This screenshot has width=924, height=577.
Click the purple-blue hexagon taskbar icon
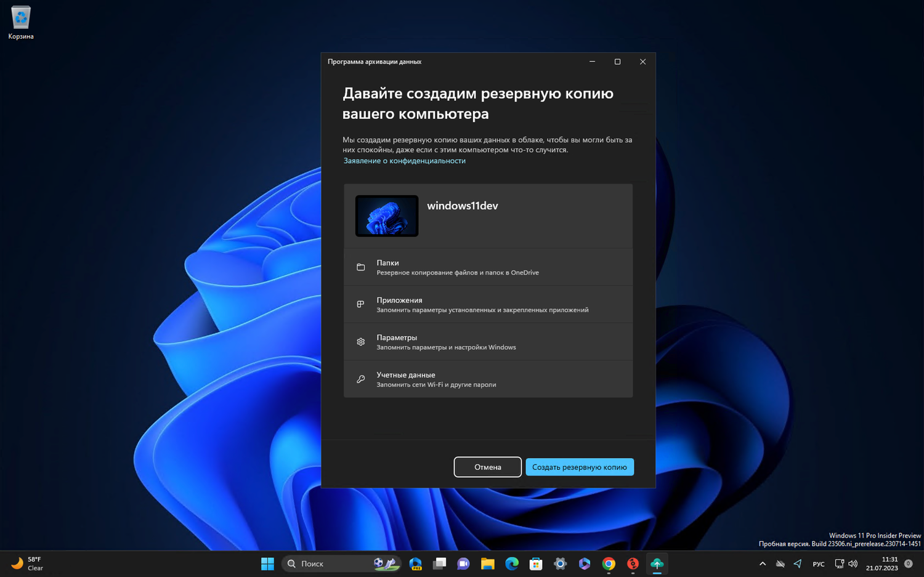point(585,563)
